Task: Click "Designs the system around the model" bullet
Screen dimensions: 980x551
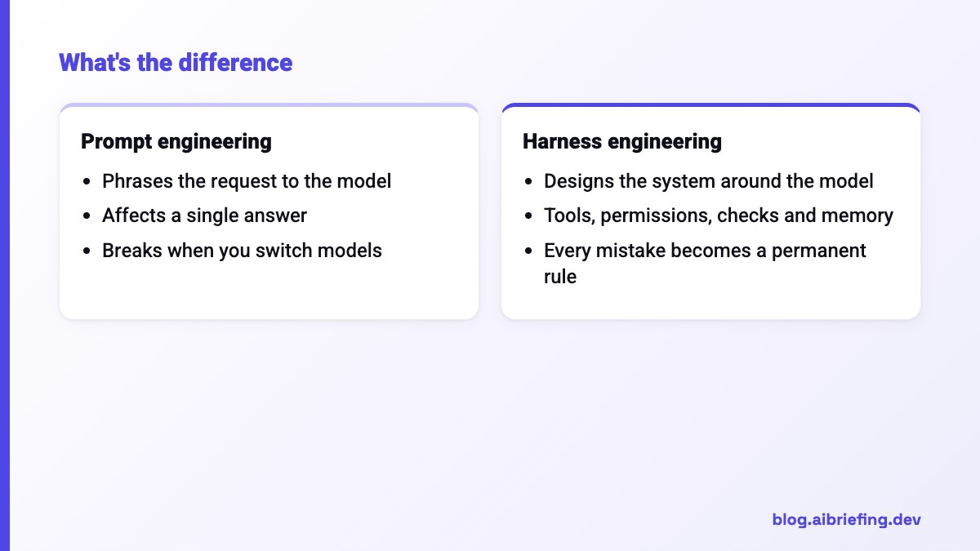Action: coord(709,181)
